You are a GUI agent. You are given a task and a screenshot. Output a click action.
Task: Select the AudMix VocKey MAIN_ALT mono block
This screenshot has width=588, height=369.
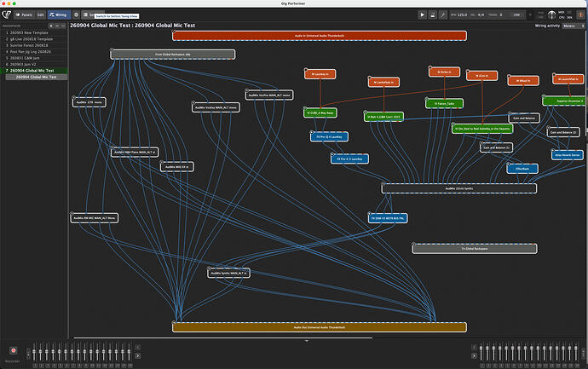click(x=216, y=107)
